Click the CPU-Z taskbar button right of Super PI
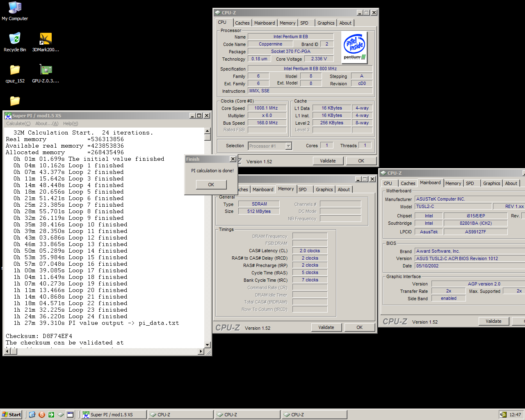The image size is (525, 420). pos(180,415)
